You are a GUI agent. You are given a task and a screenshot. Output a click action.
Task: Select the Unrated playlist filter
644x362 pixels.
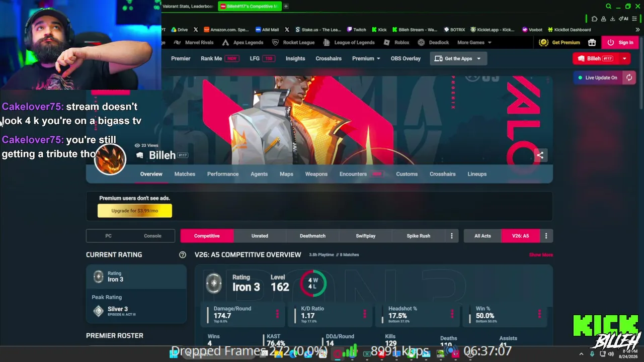[260, 236]
